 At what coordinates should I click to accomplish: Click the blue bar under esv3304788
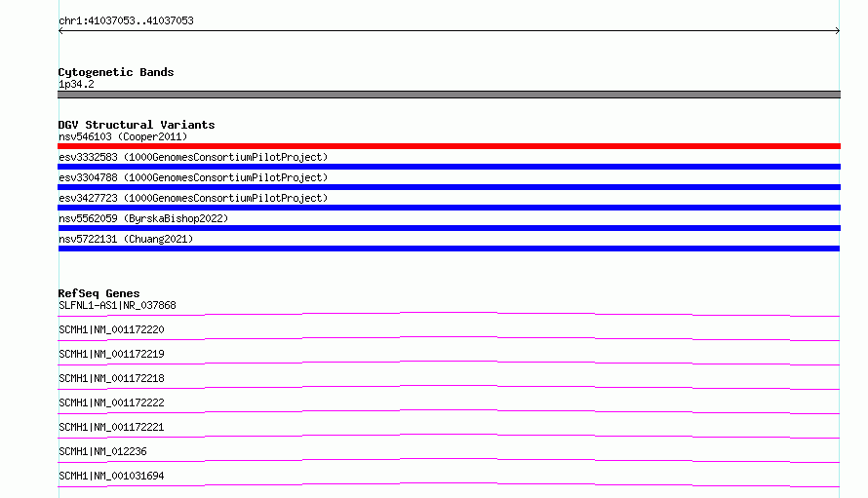[449, 187]
